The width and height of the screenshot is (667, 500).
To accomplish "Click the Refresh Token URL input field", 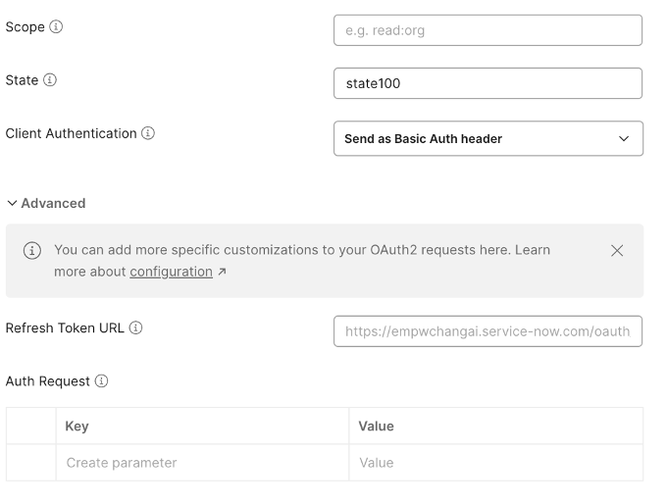I will (x=487, y=331).
